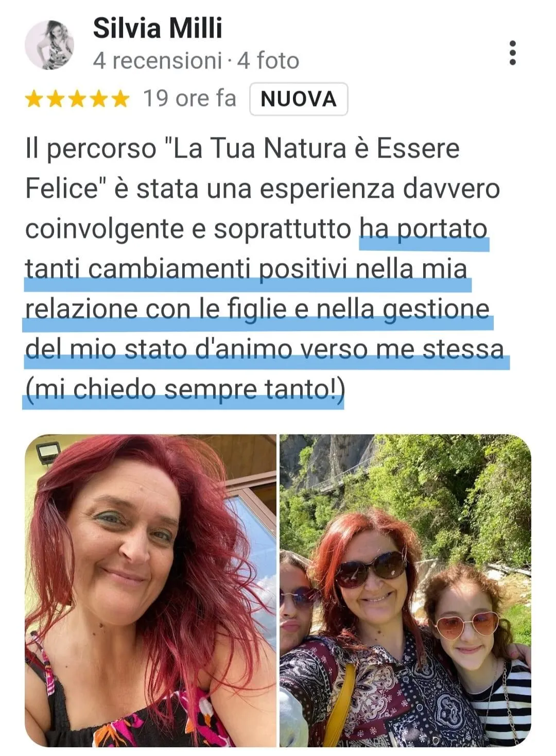556x756 pixels.
Task: View the "4 recensioni" count
Action: (157, 61)
